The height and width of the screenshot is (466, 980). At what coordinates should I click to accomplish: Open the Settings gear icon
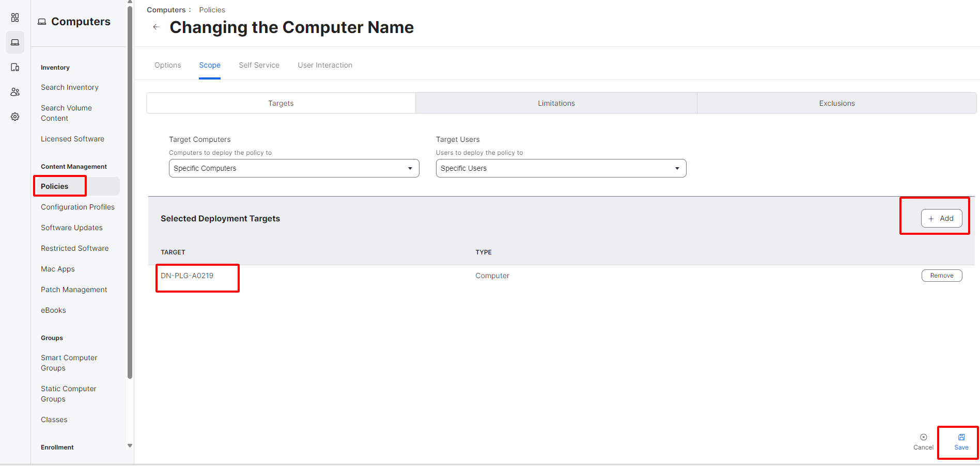[15, 117]
